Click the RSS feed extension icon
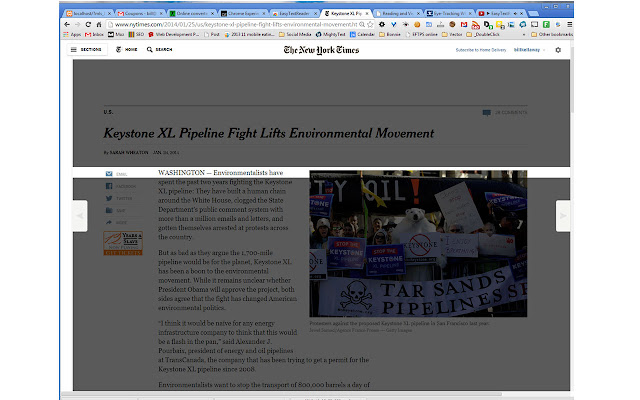Image resolution: width=640 pixels, height=400 pixels. (x=476, y=25)
